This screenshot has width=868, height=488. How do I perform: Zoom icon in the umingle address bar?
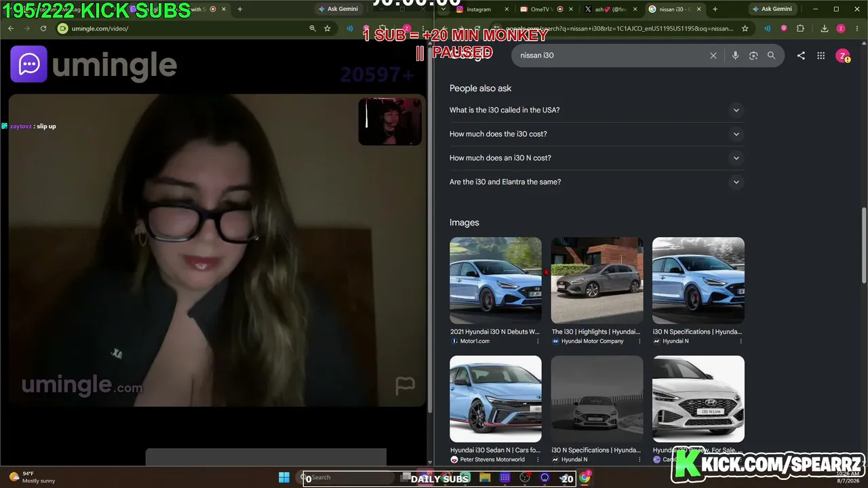313,28
